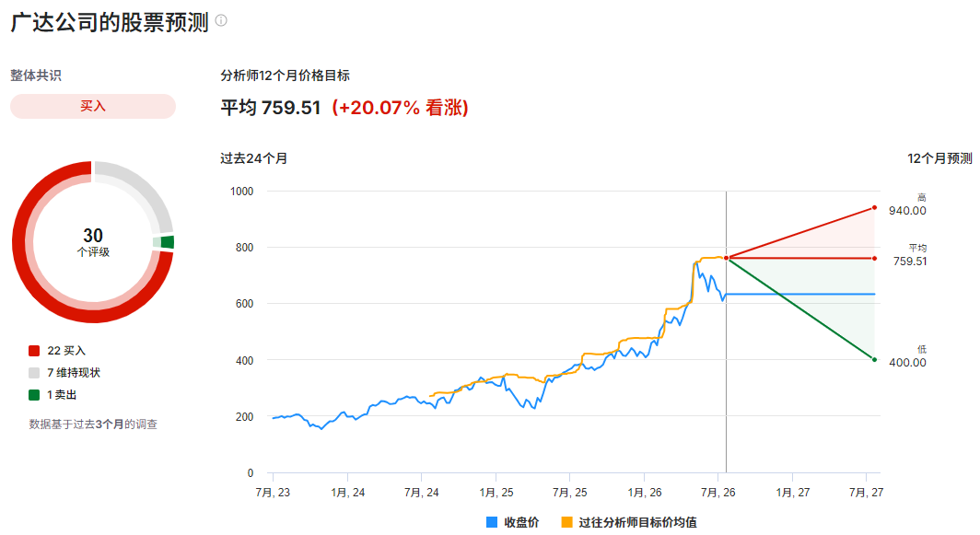Viewport: 980px width, 535px height.
Task: Click the 7月, 26 x-axis label
Action: [x=718, y=493]
